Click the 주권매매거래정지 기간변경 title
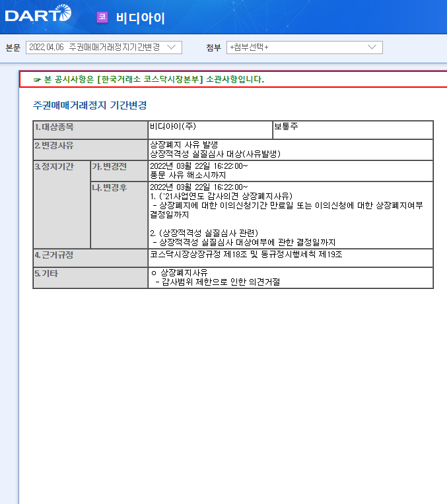Viewport: 447px width, 504px height. tap(90, 106)
